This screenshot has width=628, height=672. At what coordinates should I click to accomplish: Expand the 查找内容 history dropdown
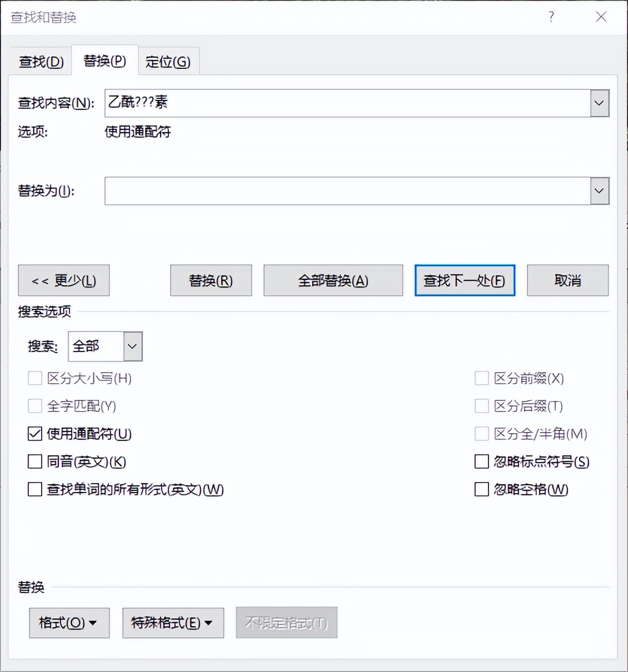(600, 103)
